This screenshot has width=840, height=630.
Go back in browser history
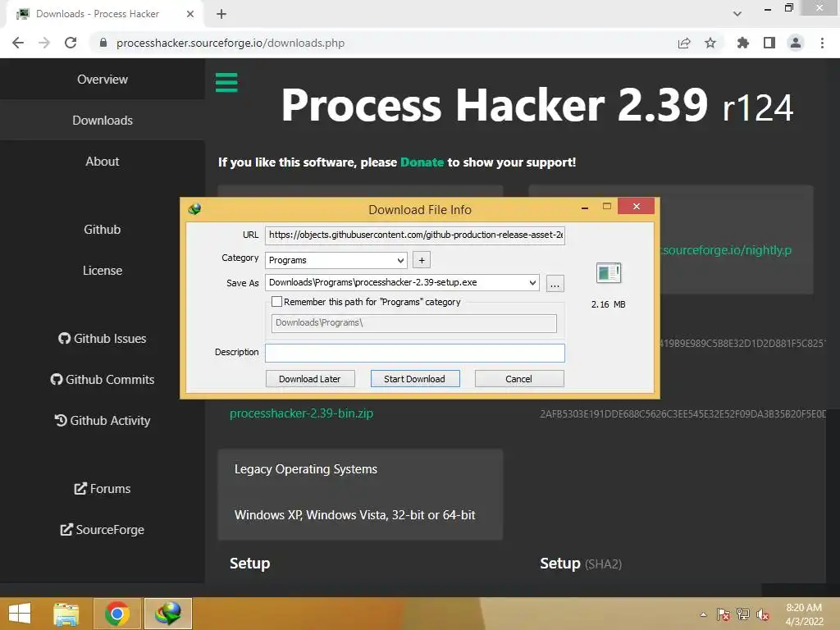[18, 43]
